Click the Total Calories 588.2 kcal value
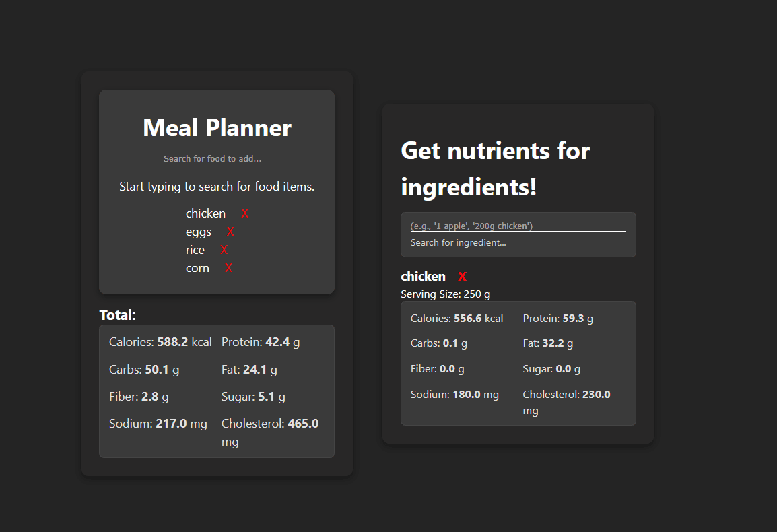The width and height of the screenshot is (777, 532). coord(160,342)
